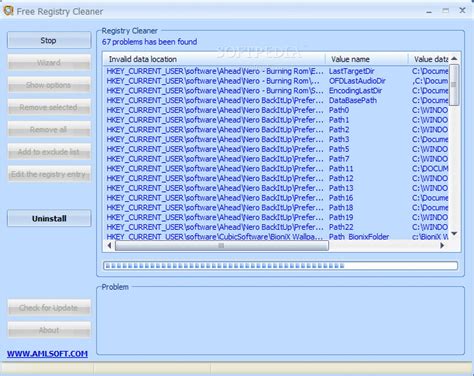
Task: Click '67 problems has been found' text
Action: pos(149,42)
